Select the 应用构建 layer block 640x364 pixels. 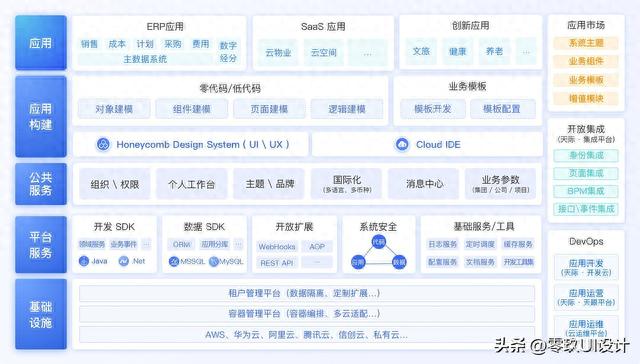(41, 116)
